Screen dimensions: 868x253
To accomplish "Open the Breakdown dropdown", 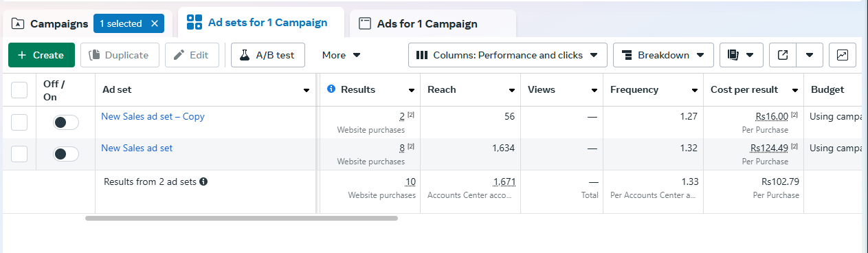I will 663,55.
